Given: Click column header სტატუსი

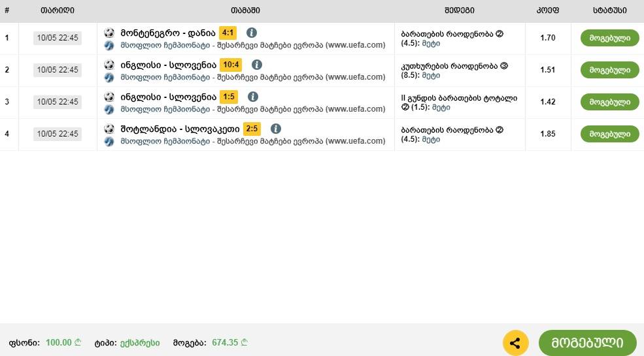Looking at the screenshot, I should pos(609,10).
